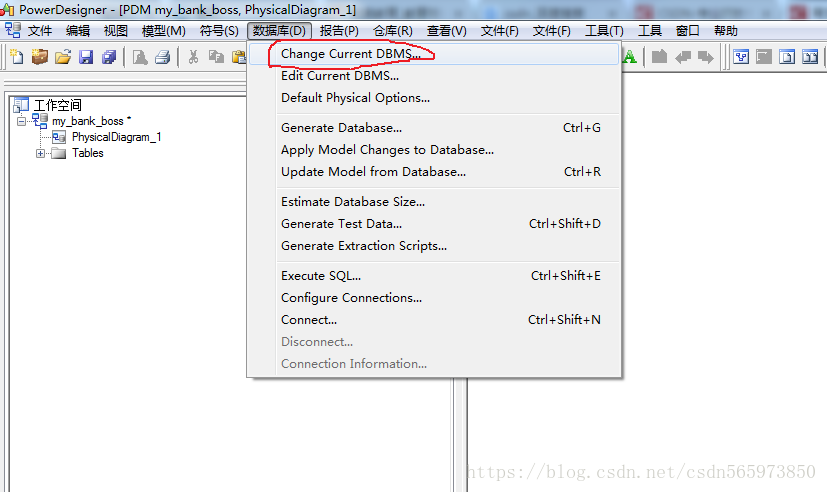Click the Cut scissors icon

tap(194, 56)
